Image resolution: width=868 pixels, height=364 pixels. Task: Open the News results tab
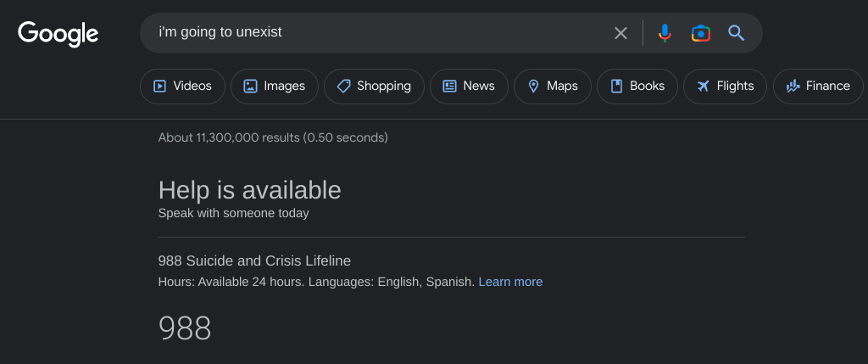[469, 87]
